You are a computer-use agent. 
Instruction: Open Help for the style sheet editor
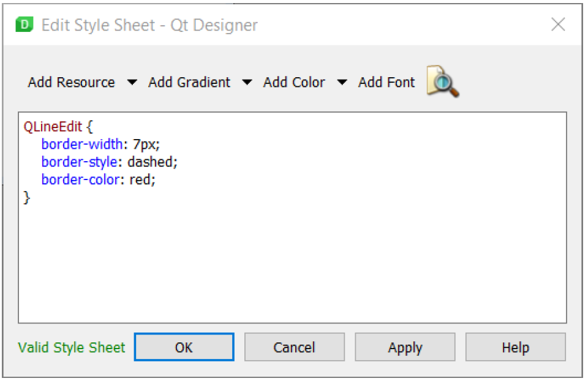516,347
